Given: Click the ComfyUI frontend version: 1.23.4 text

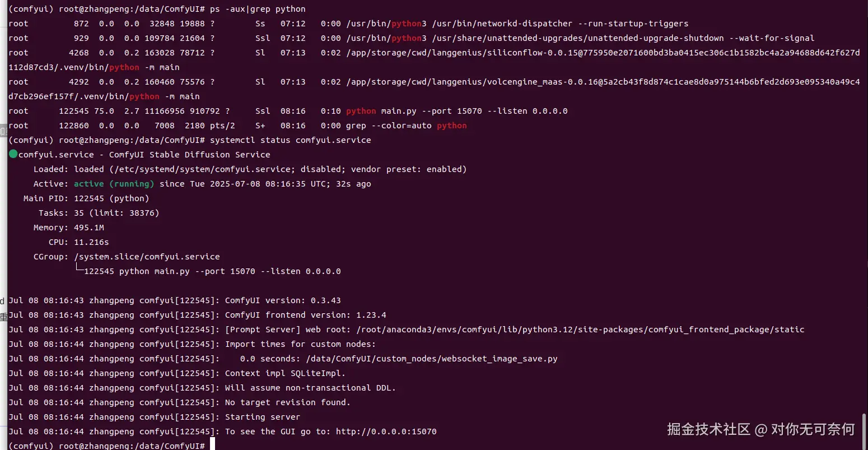Looking at the screenshot, I should [x=305, y=315].
